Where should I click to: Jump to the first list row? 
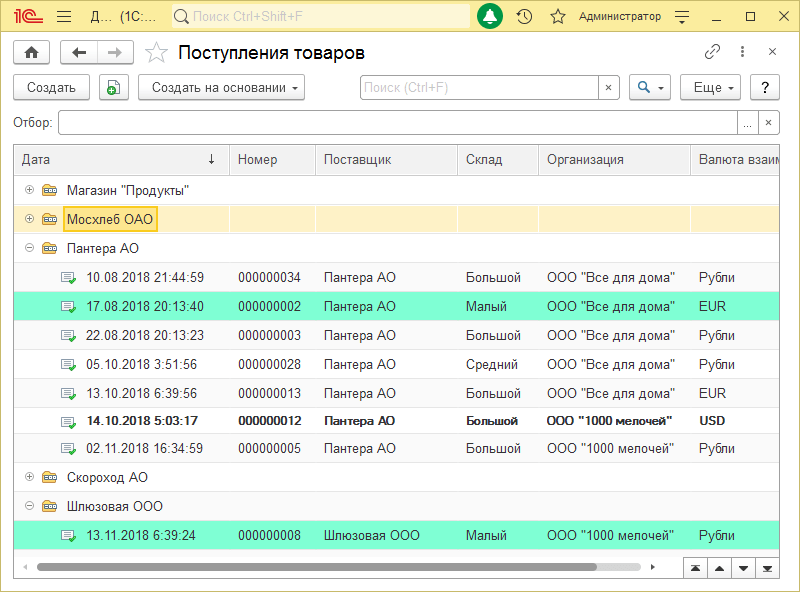click(695, 569)
